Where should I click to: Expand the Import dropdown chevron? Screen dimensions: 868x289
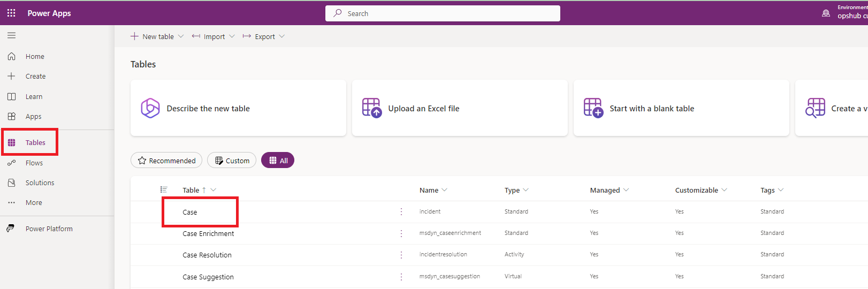[232, 36]
